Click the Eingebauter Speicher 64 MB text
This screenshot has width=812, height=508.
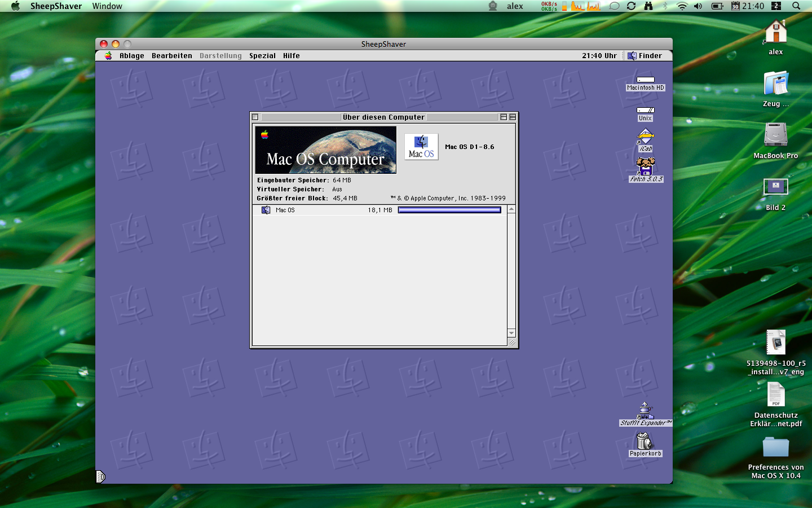pos(304,181)
